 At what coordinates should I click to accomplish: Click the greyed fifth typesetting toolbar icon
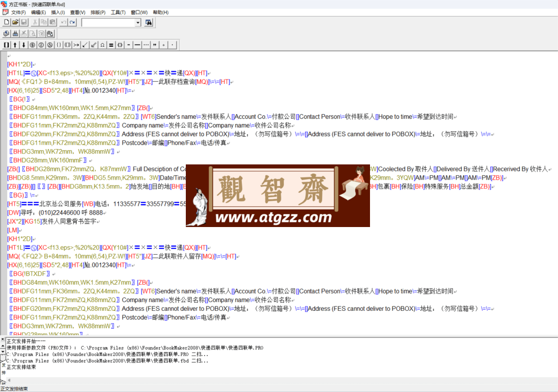click(41, 33)
